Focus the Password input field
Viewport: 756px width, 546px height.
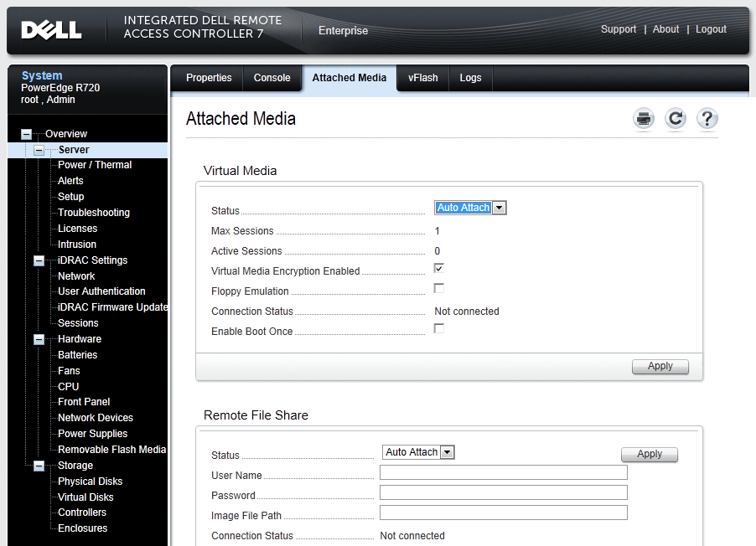click(504, 492)
